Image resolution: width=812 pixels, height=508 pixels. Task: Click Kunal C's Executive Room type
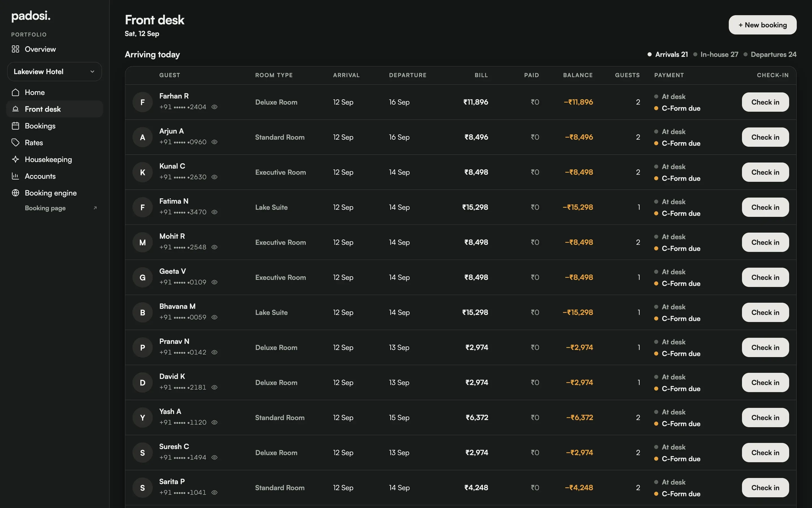pos(281,172)
